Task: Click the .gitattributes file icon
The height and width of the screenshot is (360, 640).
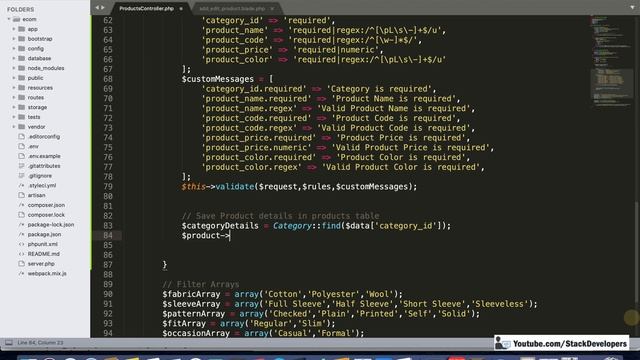Action: click(x=22, y=166)
